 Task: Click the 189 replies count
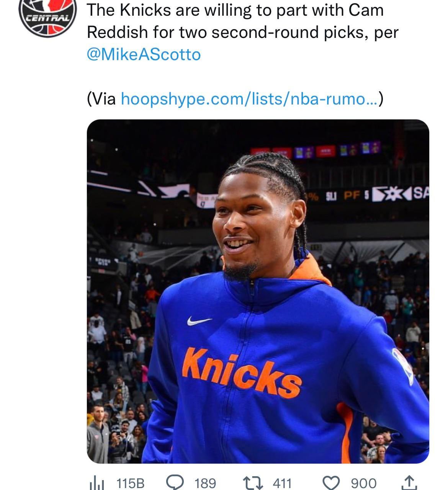click(205, 483)
